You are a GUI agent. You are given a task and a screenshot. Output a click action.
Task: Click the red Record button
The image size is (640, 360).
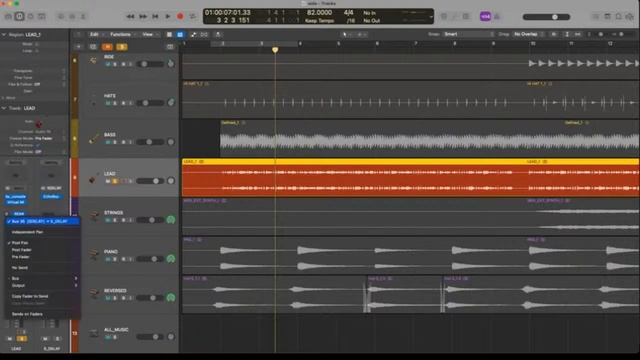pyautogui.click(x=180, y=17)
